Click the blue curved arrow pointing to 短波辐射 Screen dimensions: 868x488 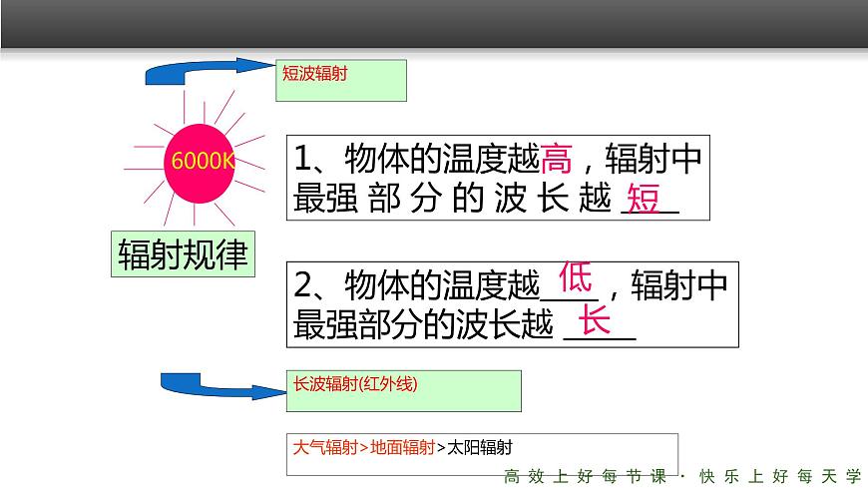211,71
